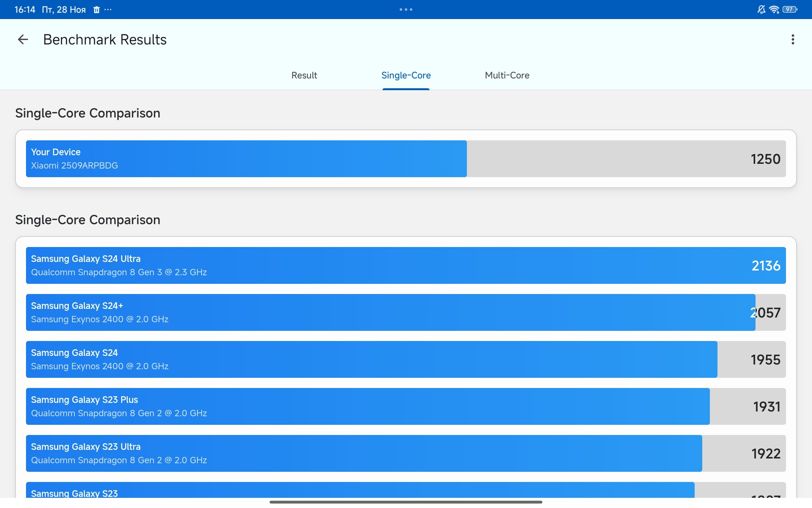Open the three-dot overflow menu
This screenshot has width=812, height=508.
(x=793, y=40)
